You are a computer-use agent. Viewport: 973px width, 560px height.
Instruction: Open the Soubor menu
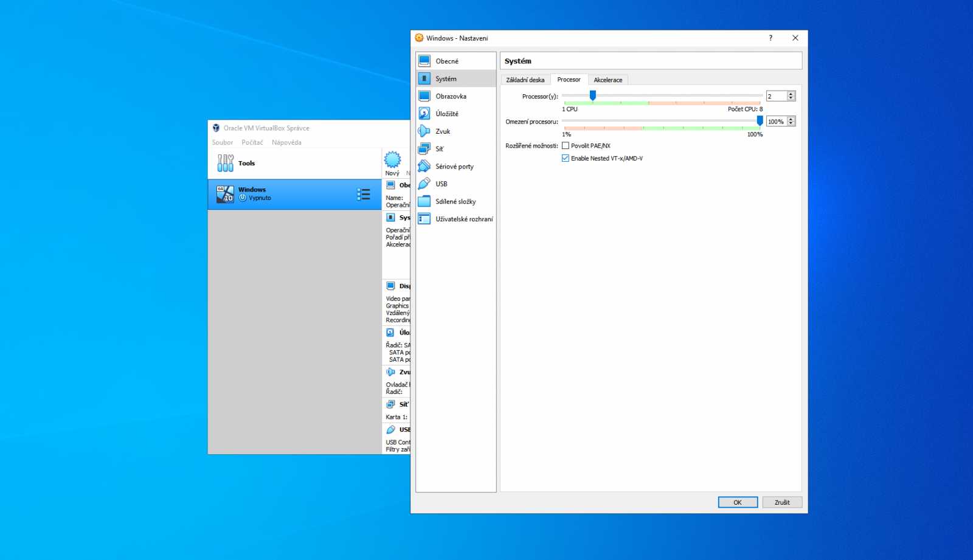pyautogui.click(x=223, y=142)
